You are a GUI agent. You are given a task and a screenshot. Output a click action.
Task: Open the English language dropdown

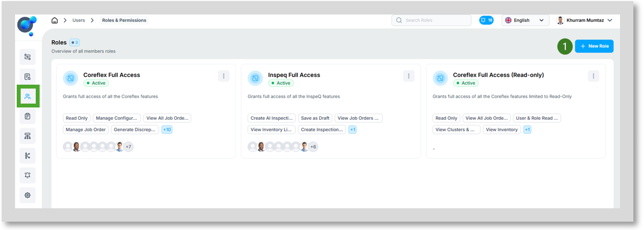click(x=525, y=20)
